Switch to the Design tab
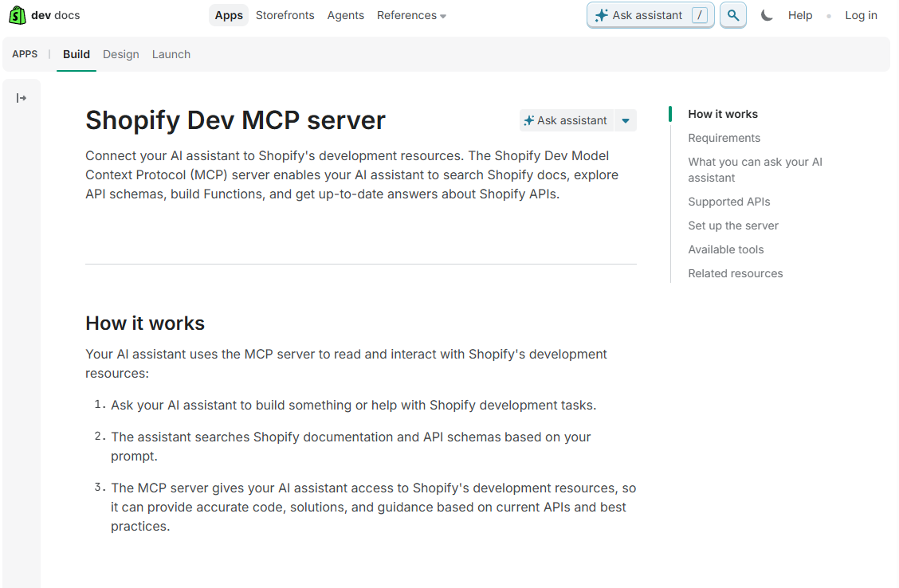899x588 pixels. (x=120, y=54)
